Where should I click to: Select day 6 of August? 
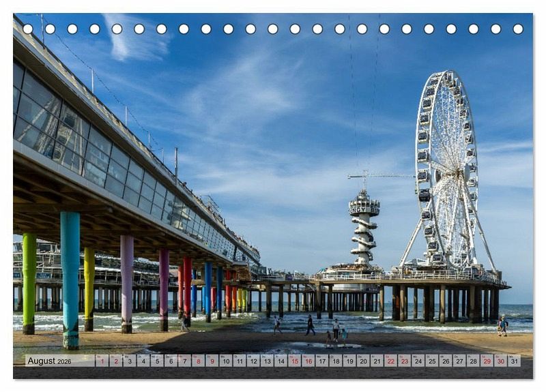(171, 361)
